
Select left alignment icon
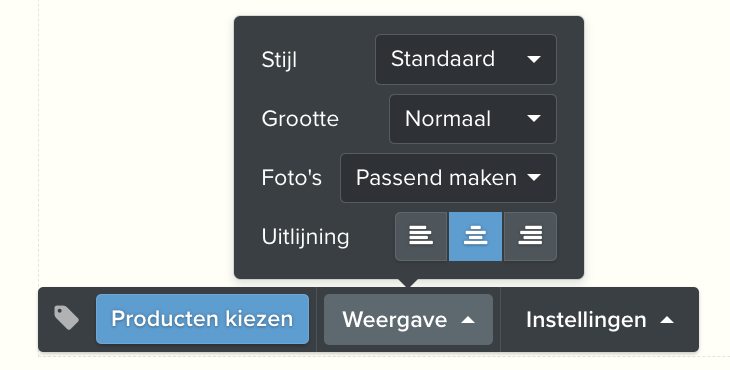(421, 236)
